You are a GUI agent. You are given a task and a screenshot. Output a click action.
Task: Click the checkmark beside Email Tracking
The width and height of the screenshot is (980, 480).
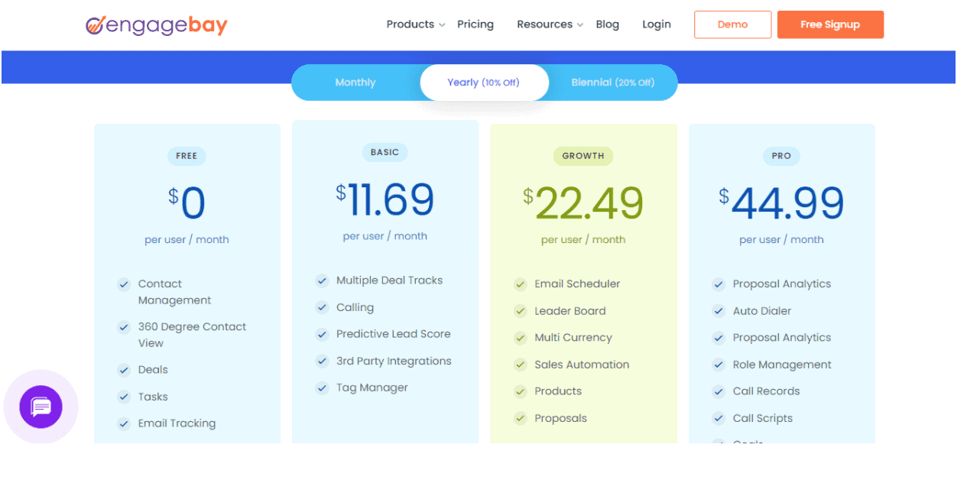tap(124, 423)
